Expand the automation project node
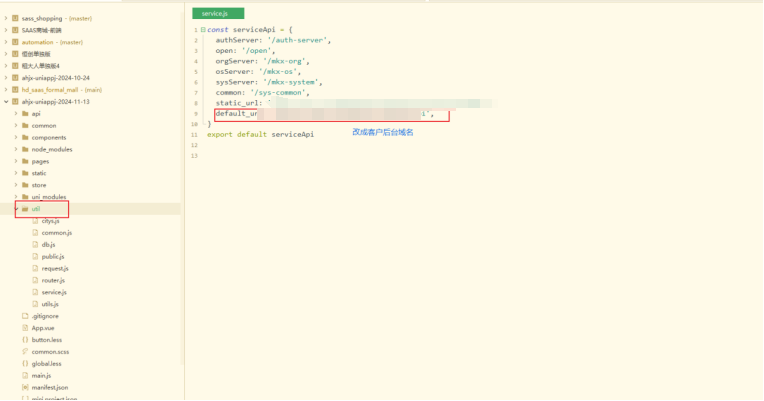Viewport: 764px width, 401px height. point(6,42)
